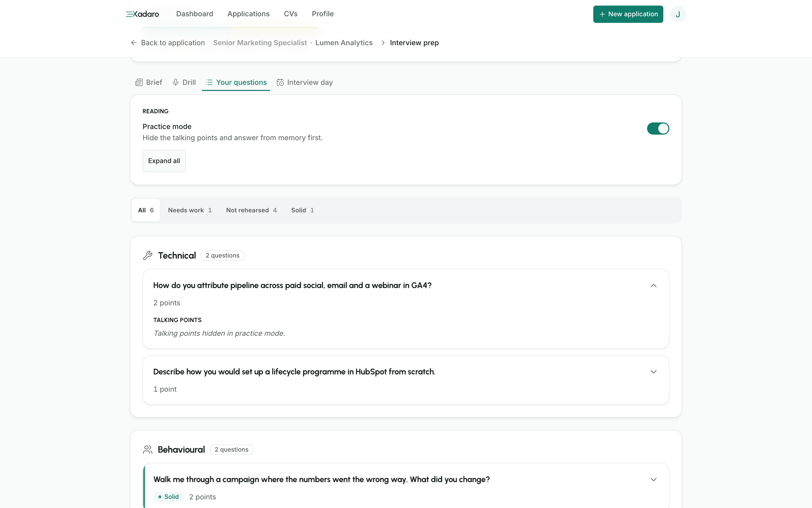This screenshot has width=812, height=508.
Task: Open the CVs nav item
Action: coord(291,14)
